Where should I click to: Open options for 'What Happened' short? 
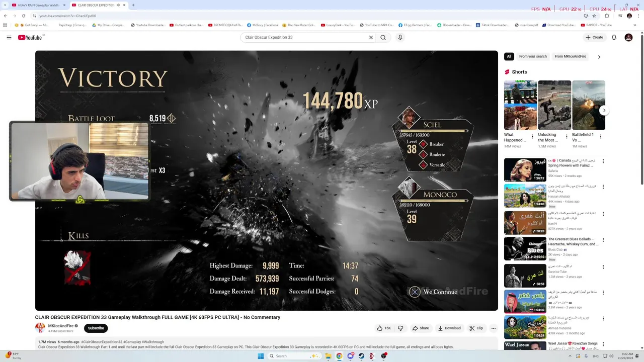point(532,136)
